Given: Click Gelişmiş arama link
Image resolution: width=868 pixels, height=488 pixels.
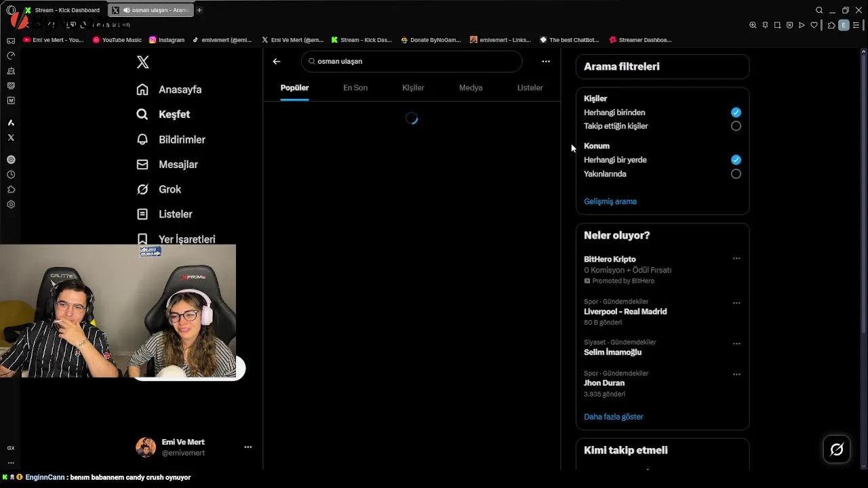Looking at the screenshot, I should (610, 201).
